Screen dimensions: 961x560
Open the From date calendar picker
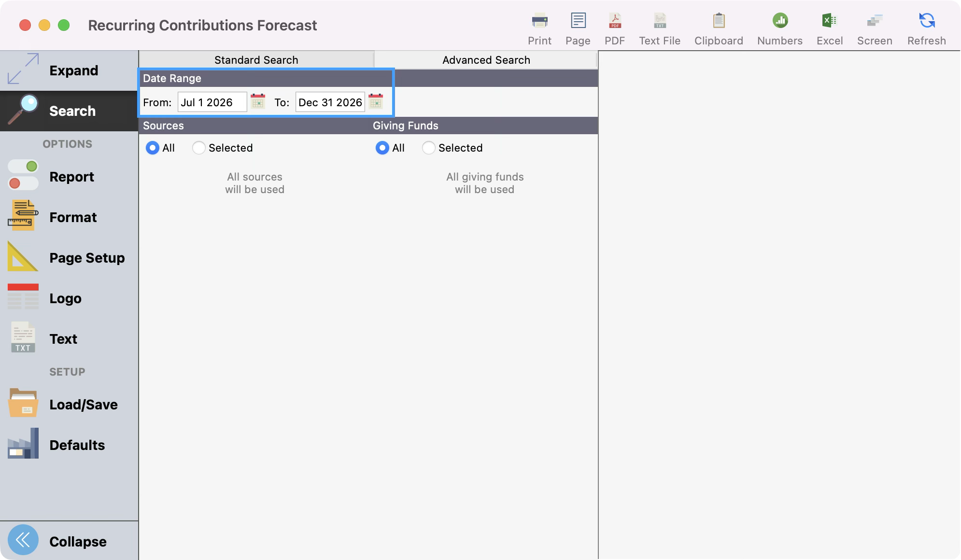point(258,102)
